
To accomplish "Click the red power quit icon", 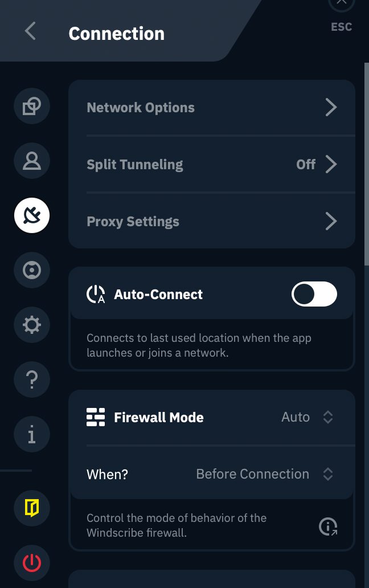I will (x=32, y=562).
